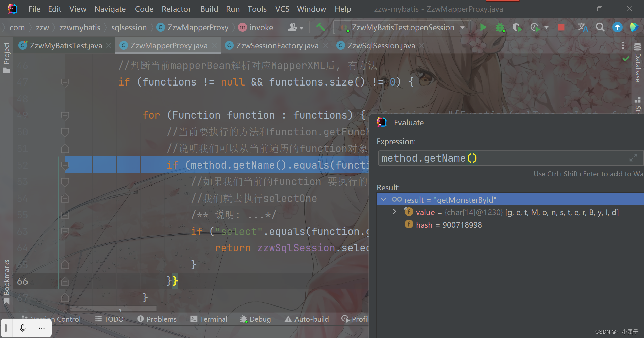Click the invoke method breadcrumb
644x338 pixels.
[x=256, y=27]
